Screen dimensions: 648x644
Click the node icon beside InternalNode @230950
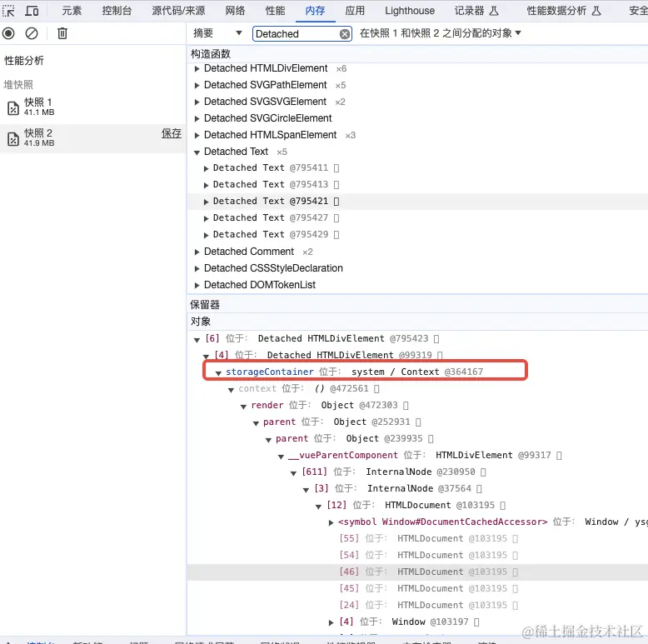[483, 472]
